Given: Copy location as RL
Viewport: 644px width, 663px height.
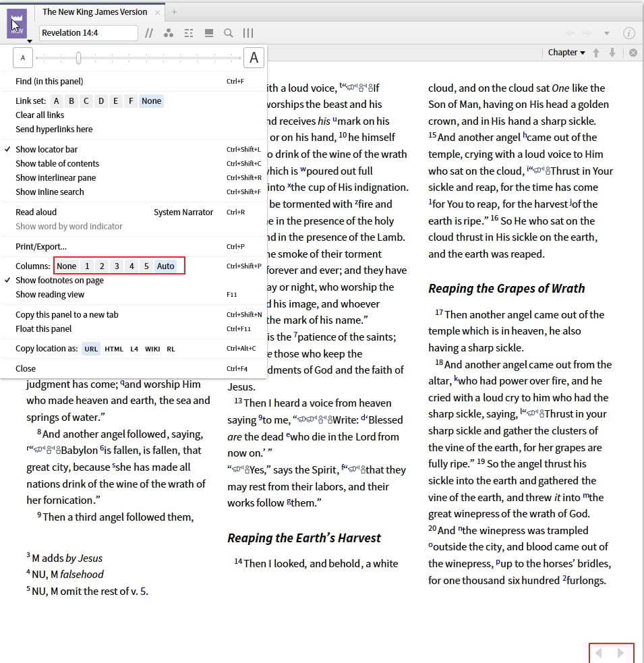Looking at the screenshot, I should click(x=171, y=349).
